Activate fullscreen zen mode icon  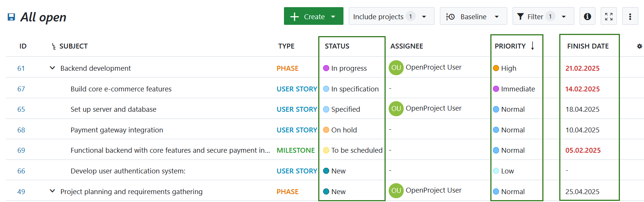(609, 17)
